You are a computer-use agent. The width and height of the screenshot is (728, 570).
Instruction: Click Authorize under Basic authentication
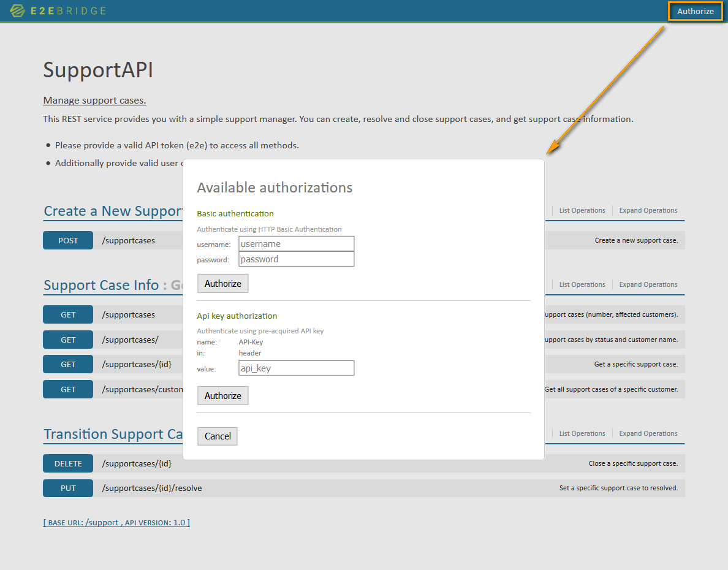(222, 283)
